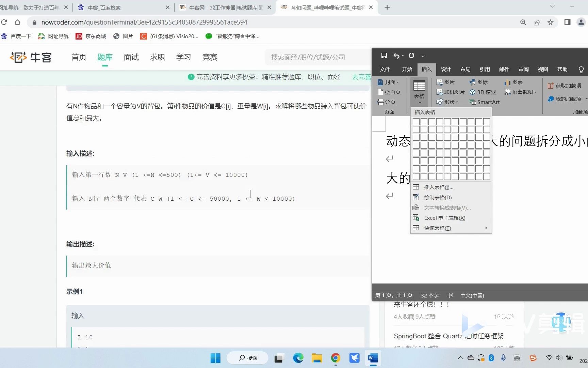Toggle the proofing status icon in status bar
Image resolution: width=588 pixels, height=368 pixels.
450,295
